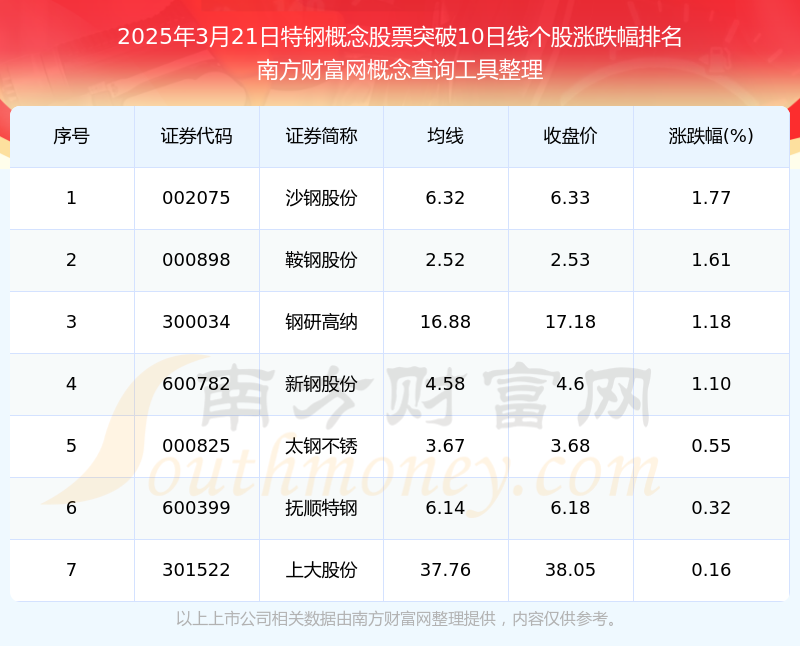This screenshot has width=800, height=646.
Task: Click the 证券简称 column header
Action: pyautogui.click(x=321, y=136)
